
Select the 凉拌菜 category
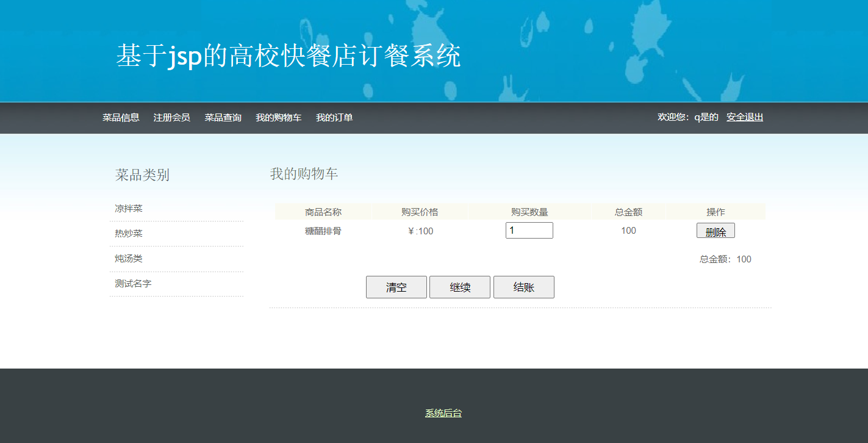(x=129, y=209)
